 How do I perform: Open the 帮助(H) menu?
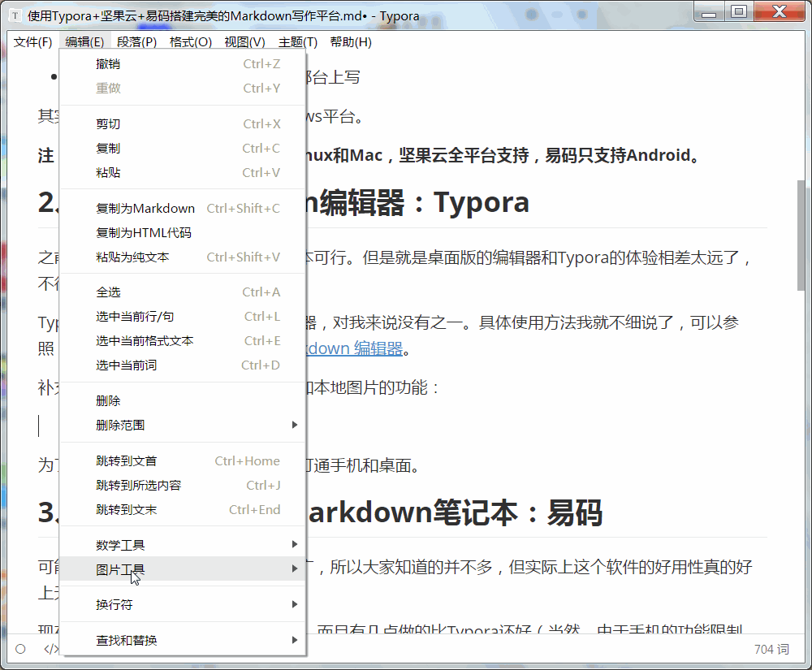(x=351, y=42)
